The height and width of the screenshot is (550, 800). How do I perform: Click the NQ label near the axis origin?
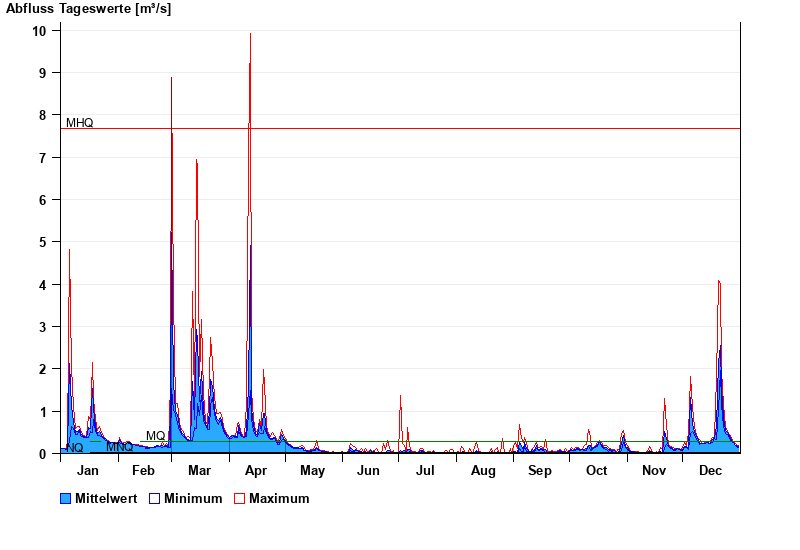point(75,447)
